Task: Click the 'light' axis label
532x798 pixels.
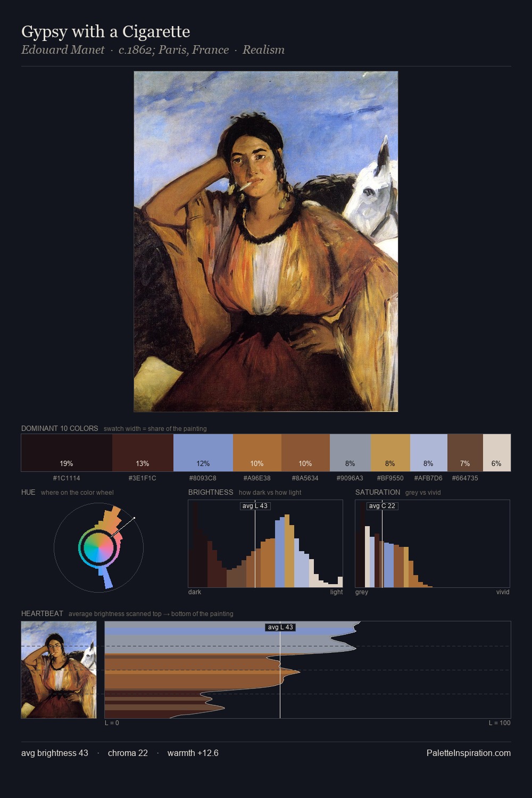Action: click(336, 592)
